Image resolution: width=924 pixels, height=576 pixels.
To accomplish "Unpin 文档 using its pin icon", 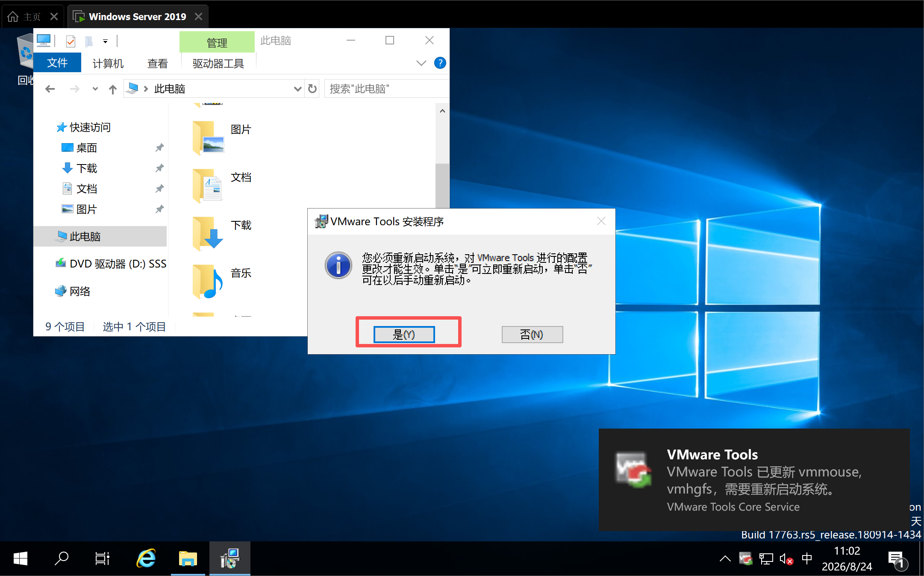I will pos(159,189).
